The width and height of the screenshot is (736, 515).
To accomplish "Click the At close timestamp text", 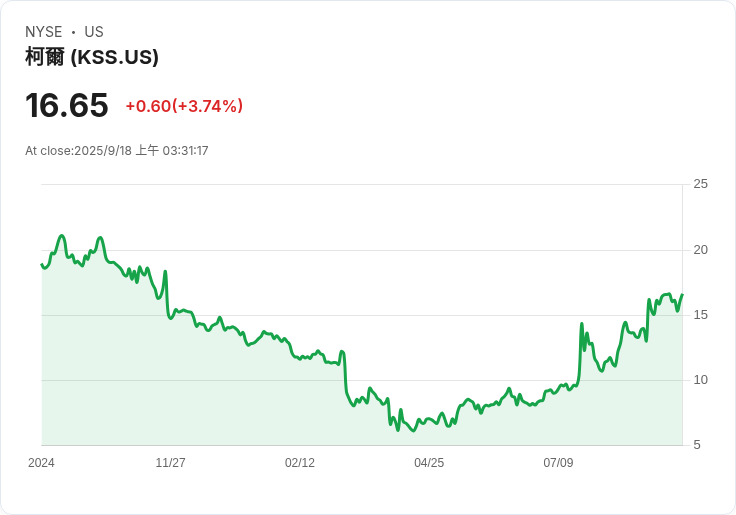I will pyautogui.click(x=117, y=151).
